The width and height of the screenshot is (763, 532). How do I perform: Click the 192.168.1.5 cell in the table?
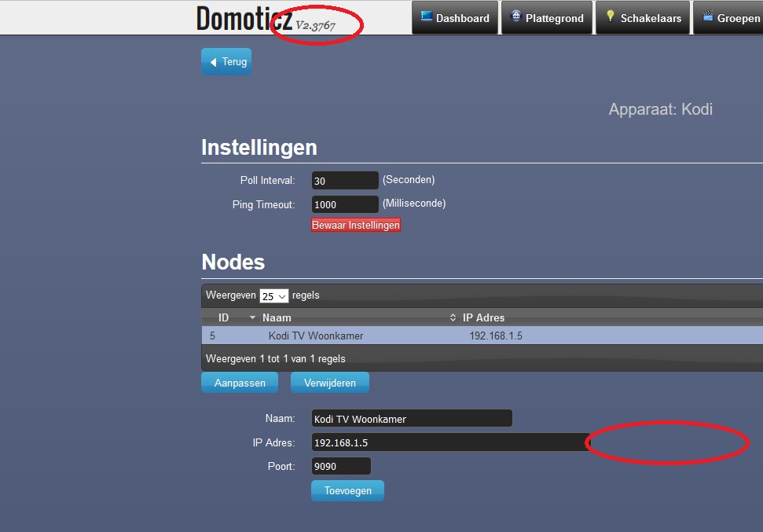tap(496, 336)
